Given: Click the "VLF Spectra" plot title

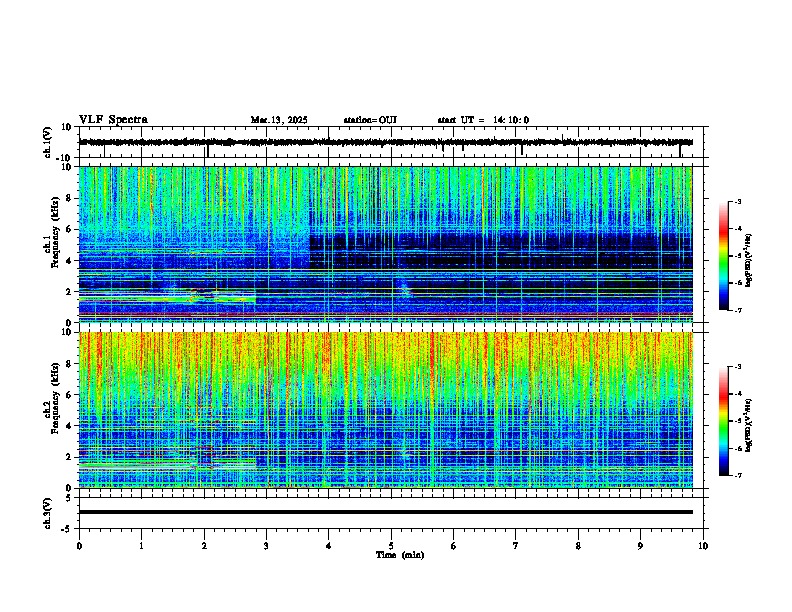Looking at the screenshot, I should click(x=113, y=120).
